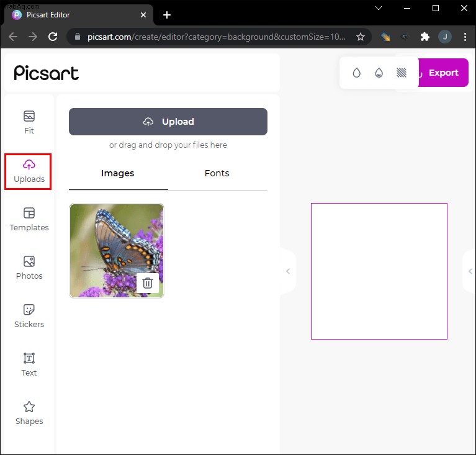476x455 pixels.
Task: Select the butterfly image thumbnail
Action: (117, 251)
